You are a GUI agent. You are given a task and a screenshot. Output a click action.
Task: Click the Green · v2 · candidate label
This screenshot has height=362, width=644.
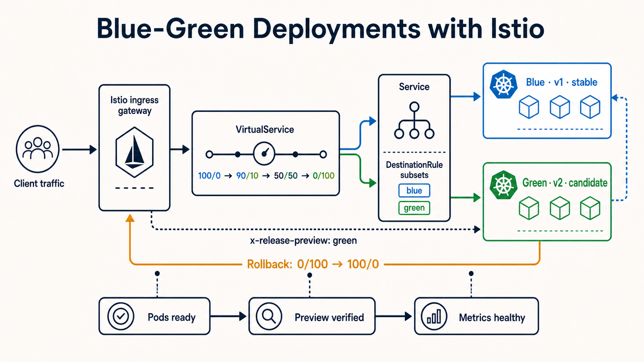click(565, 183)
